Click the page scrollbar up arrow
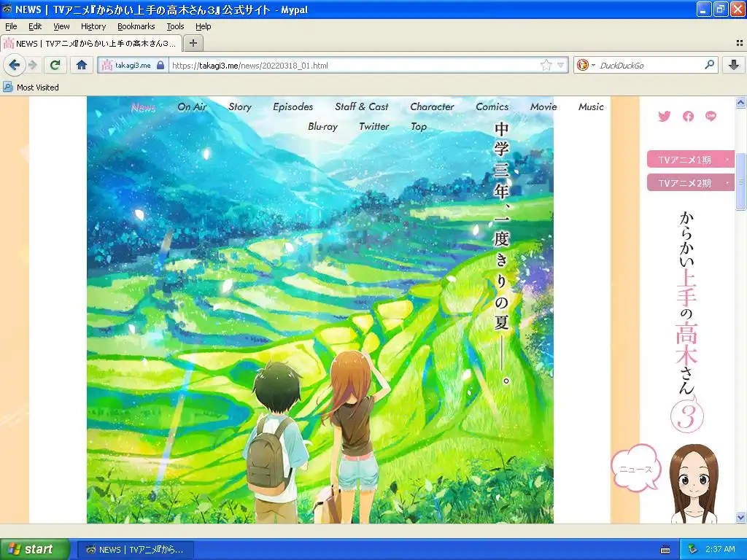The width and height of the screenshot is (747, 560). coord(740,102)
